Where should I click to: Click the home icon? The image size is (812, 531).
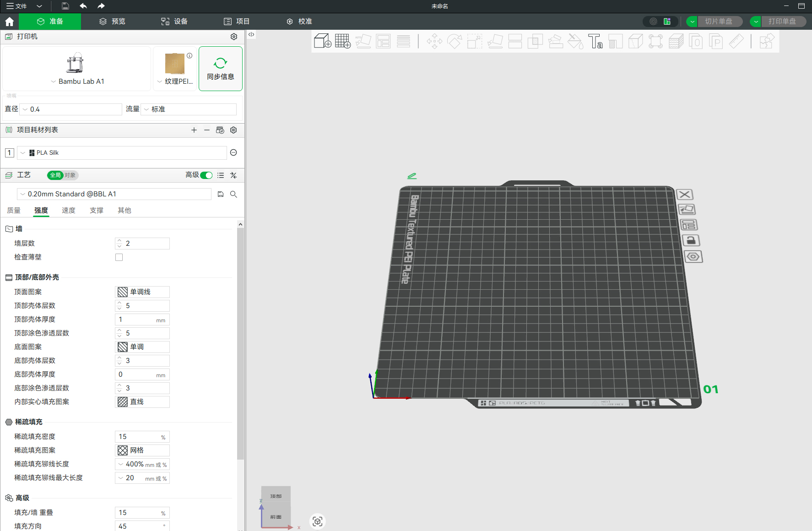(9, 22)
